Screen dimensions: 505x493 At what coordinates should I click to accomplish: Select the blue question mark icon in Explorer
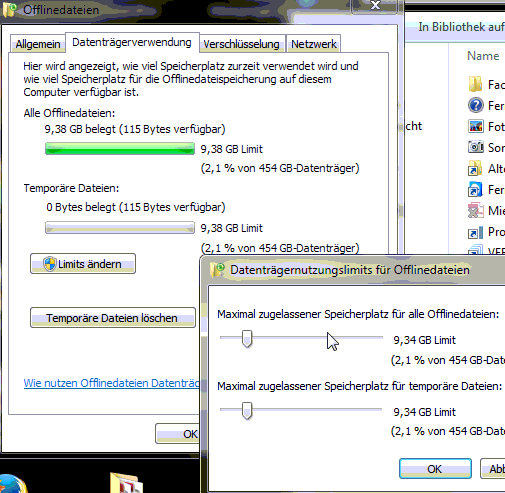[x=476, y=105]
